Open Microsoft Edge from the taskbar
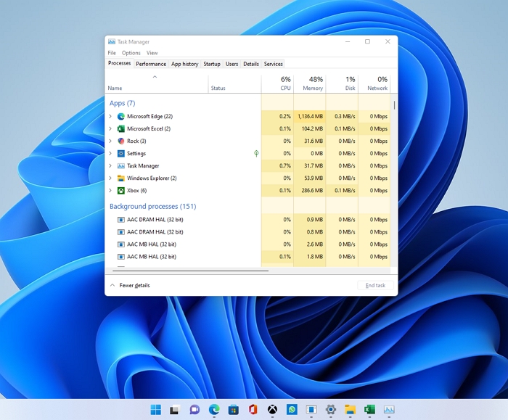Screen dimensions: 508x420 [214, 410]
